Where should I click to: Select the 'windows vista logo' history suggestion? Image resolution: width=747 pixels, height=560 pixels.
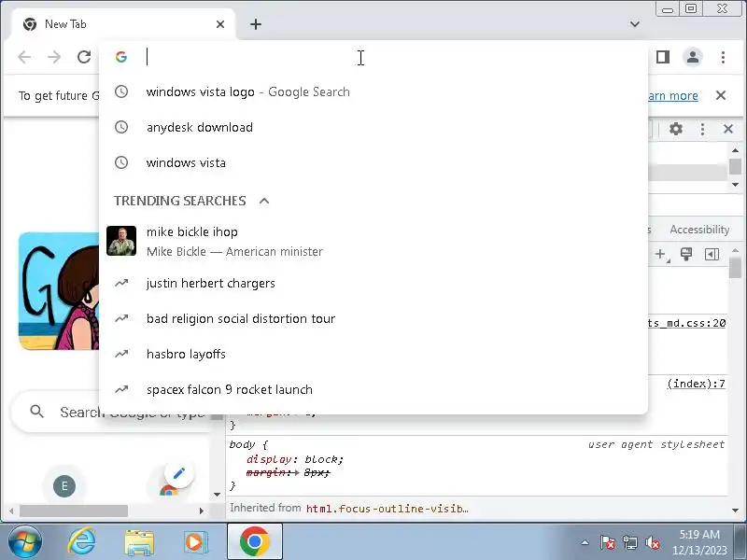[x=373, y=91]
